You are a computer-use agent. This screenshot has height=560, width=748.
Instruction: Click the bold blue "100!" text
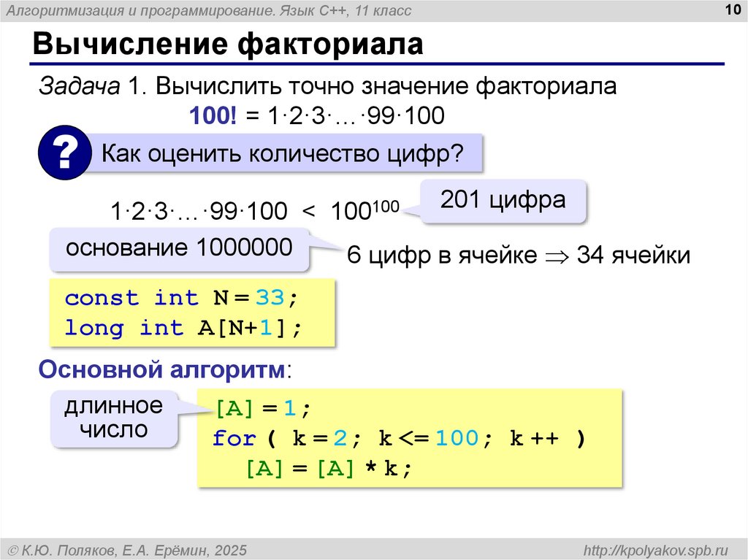(213, 115)
